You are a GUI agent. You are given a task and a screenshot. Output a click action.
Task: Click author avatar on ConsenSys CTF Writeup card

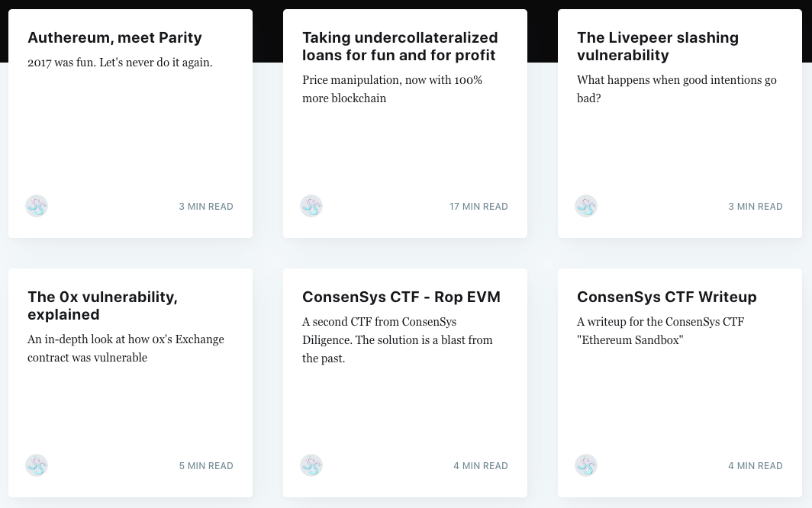586,465
